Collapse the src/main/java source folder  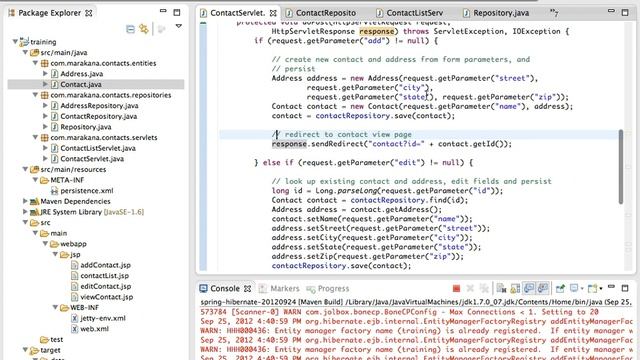(25, 52)
